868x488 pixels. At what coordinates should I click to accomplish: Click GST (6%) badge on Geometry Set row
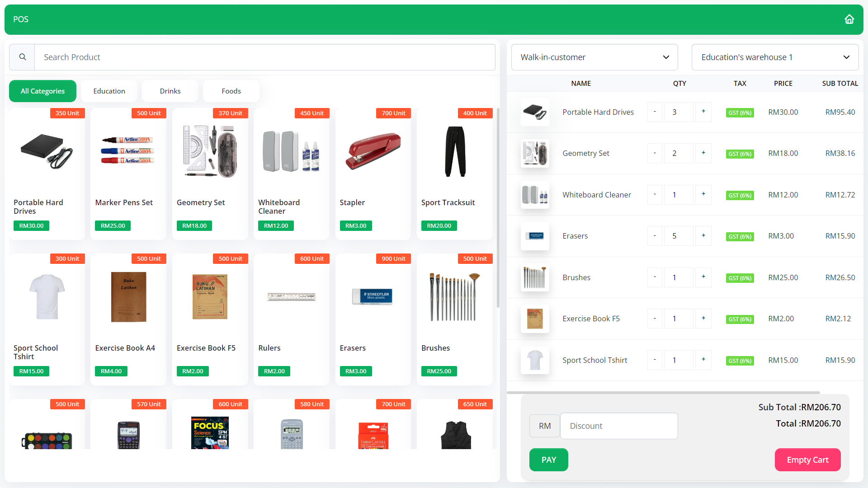tap(740, 154)
